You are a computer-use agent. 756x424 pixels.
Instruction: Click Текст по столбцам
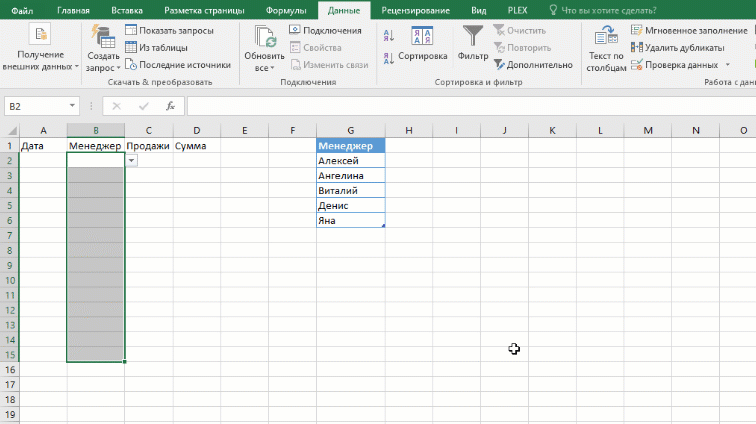point(606,49)
